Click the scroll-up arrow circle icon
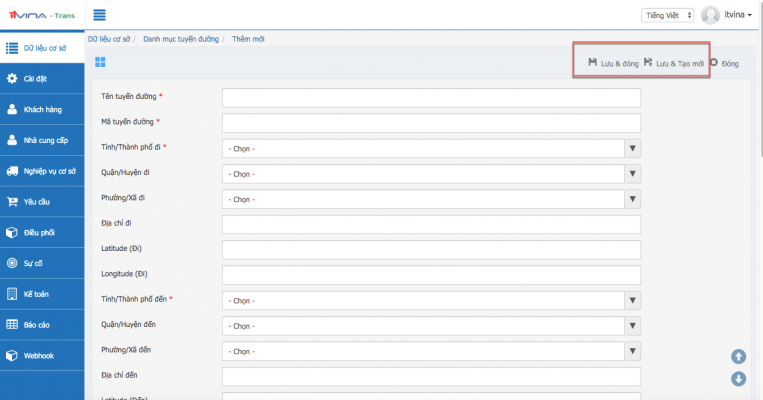 click(738, 356)
